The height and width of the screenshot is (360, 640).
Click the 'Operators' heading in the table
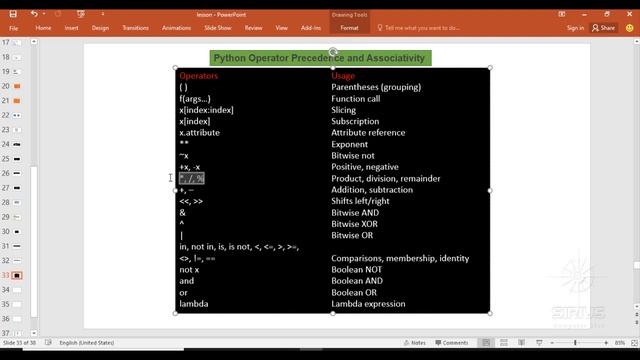click(199, 76)
